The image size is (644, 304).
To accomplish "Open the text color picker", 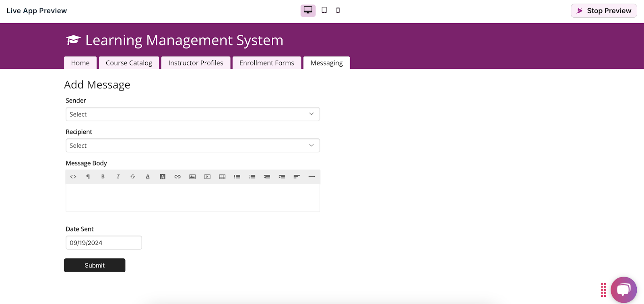I will pyautogui.click(x=148, y=177).
